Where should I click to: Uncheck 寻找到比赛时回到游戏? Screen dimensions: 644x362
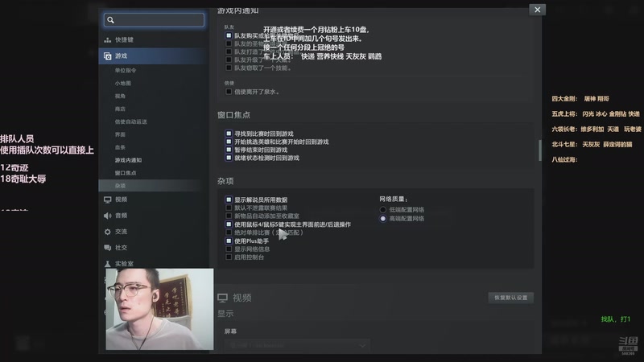point(229,134)
